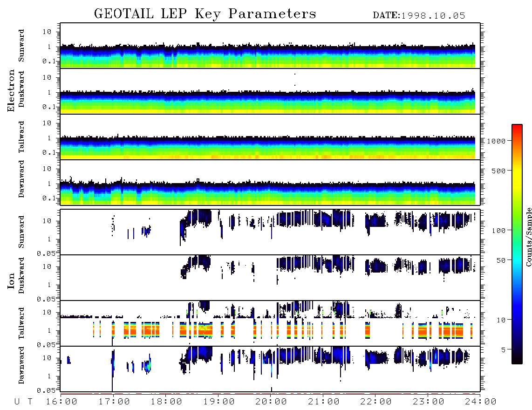Click the "U T" axis label
The image size is (532, 410).
[x=23, y=402]
